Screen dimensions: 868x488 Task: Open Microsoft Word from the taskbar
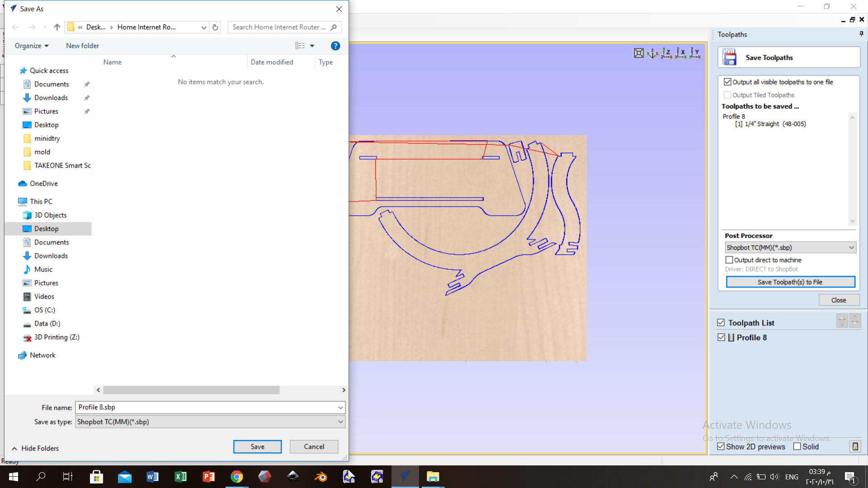[x=152, y=477]
